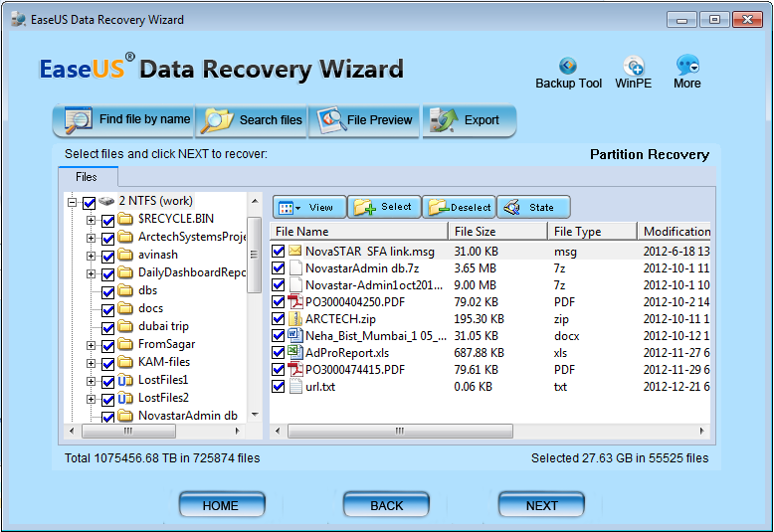The height and width of the screenshot is (532, 774).
Task: Click the folder tree scroll down arrow
Action: (x=255, y=415)
